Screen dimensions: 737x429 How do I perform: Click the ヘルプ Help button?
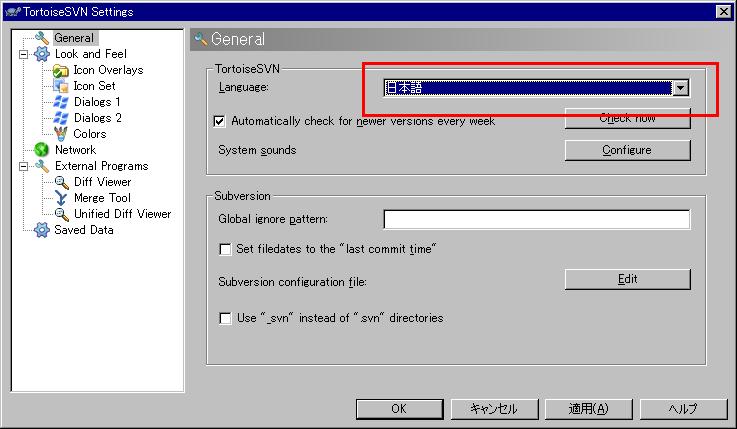tap(683, 409)
